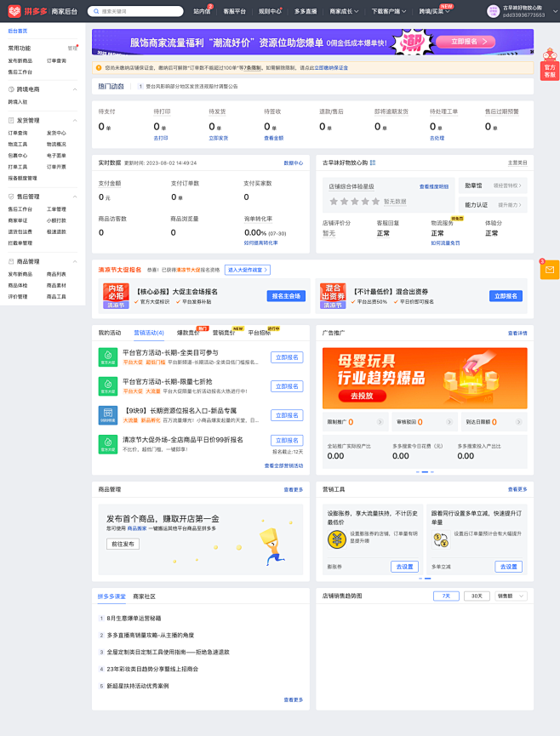Open the 数据中心 link
The image size is (560, 736).
pyautogui.click(x=294, y=163)
